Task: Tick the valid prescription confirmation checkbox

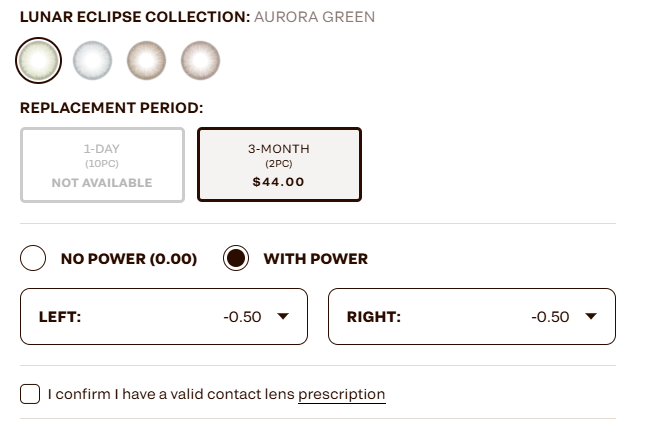Action: point(30,394)
